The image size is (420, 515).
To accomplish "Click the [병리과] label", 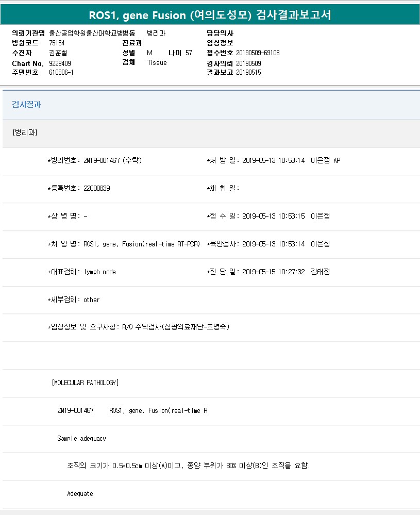I will pos(25,132).
